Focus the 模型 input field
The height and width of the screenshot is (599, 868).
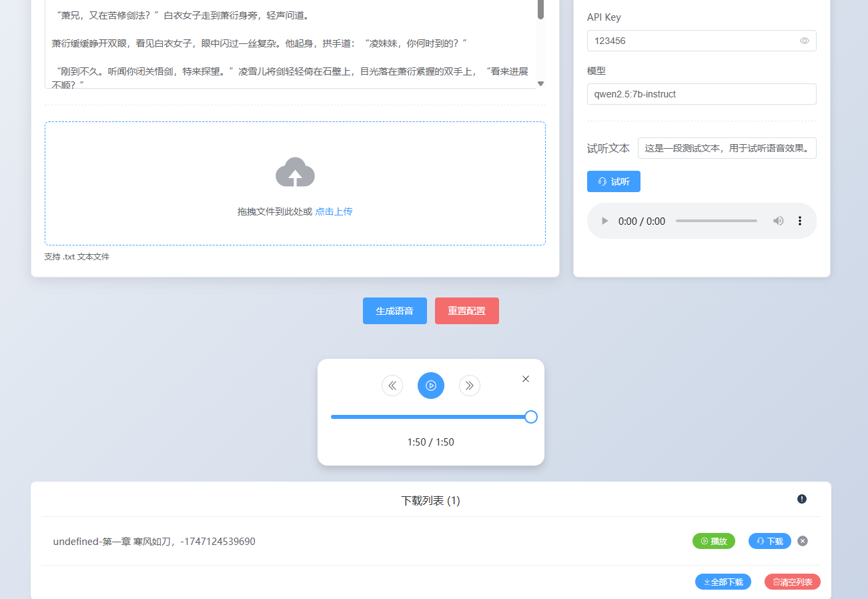(x=702, y=94)
